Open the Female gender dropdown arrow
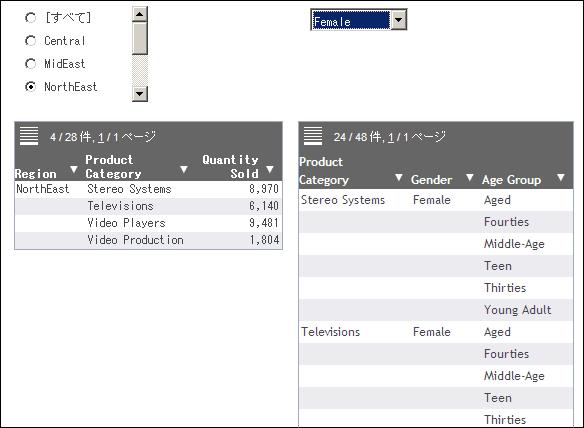 coord(399,20)
